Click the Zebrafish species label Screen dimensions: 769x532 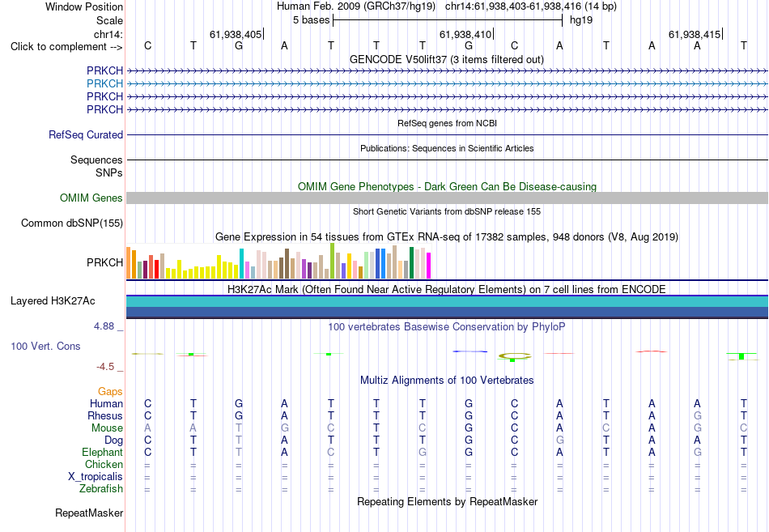101,489
